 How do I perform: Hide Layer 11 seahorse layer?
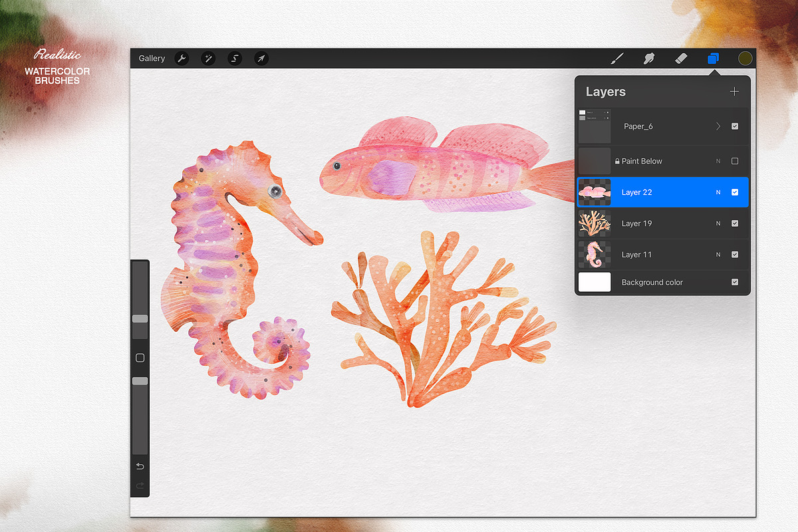735,255
